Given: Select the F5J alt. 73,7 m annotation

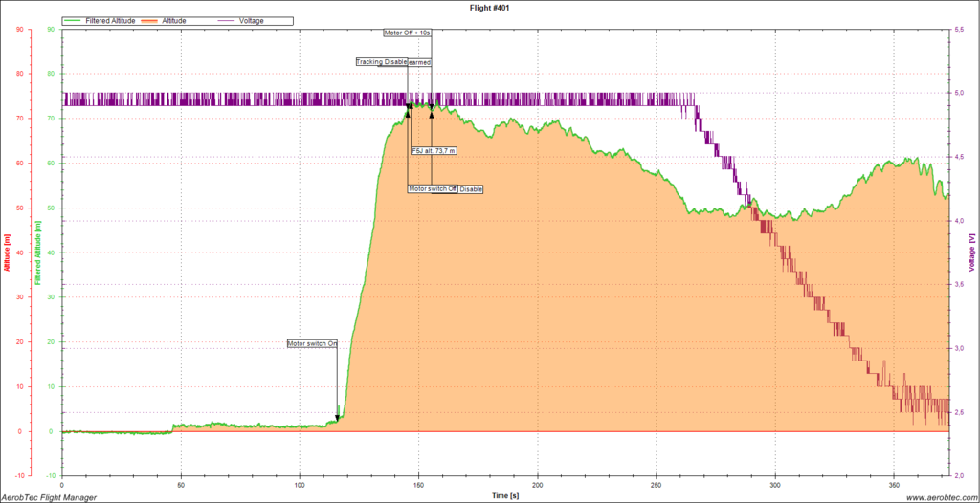Looking at the screenshot, I should click(x=434, y=150).
